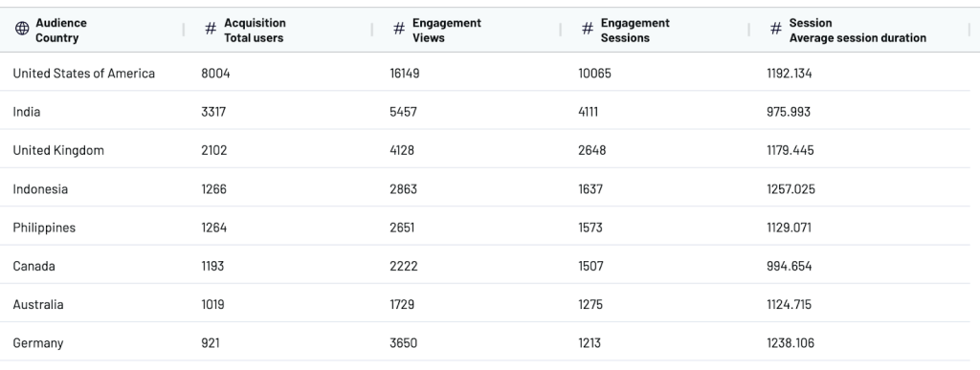Viewport: 980px width, 370px height.
Task: Select total users value 1266
Action: click(213, 189)
